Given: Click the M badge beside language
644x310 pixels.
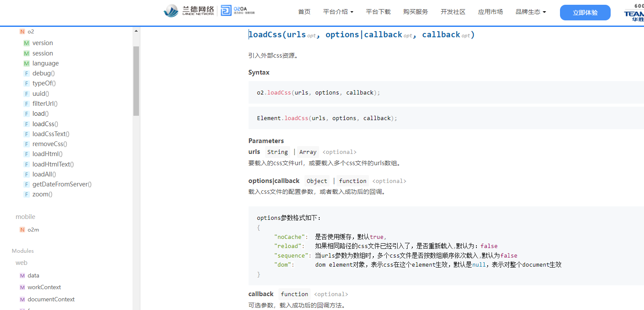Looking at the screenshot, I should pos(26,63).
